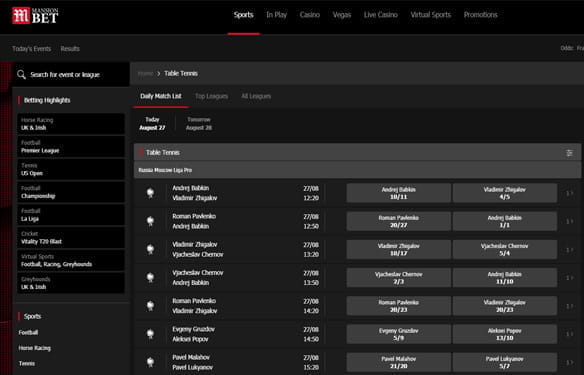Open Horse Racing UK & Irish highlight
This screenshot has height=375, width=584.
coord(71,124)
